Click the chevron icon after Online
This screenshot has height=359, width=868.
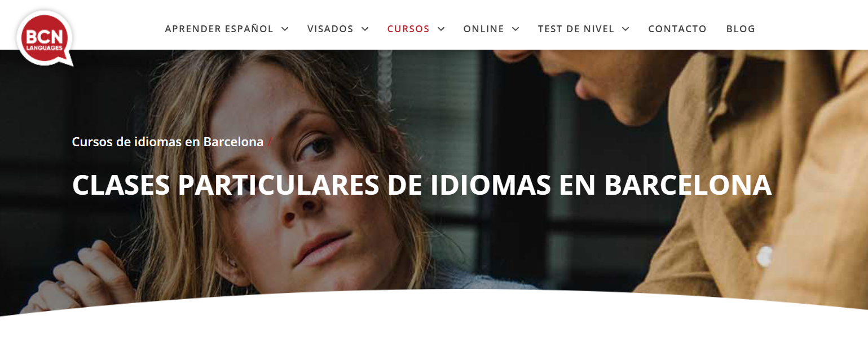(515, 29)
